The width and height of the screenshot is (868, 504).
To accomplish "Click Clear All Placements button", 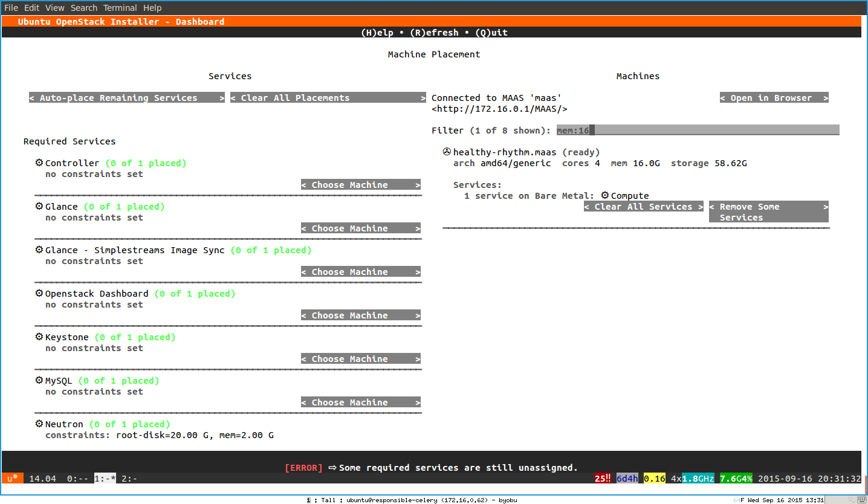I will 328,98.
